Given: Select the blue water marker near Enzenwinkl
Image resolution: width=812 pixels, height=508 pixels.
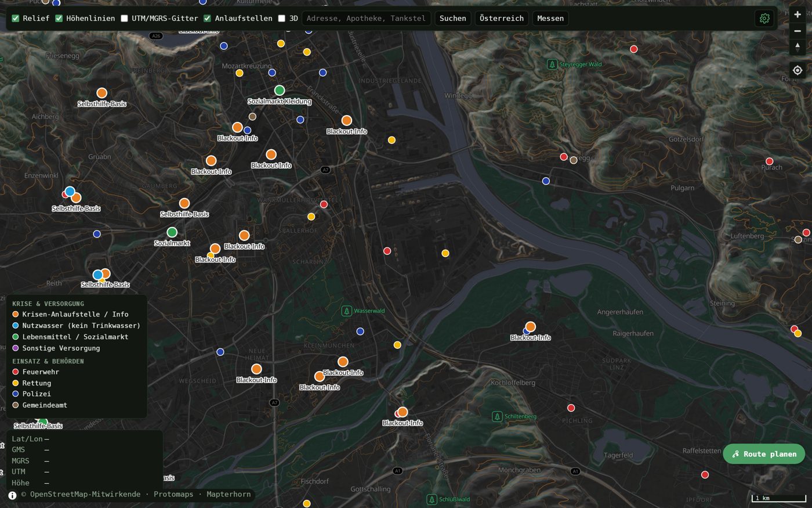Looking at the screenshot, I should pyautogui.click(x=70, y=192).
